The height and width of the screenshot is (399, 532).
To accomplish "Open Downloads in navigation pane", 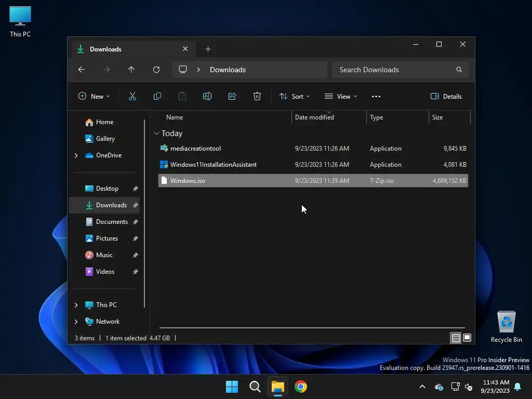I will click(x=104, y=205).
